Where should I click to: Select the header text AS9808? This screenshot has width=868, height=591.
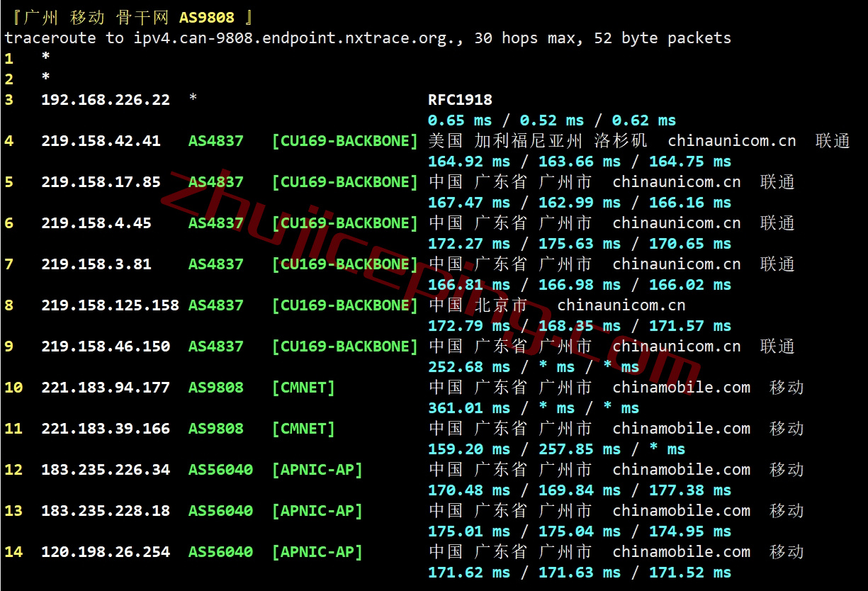[206, 18]
